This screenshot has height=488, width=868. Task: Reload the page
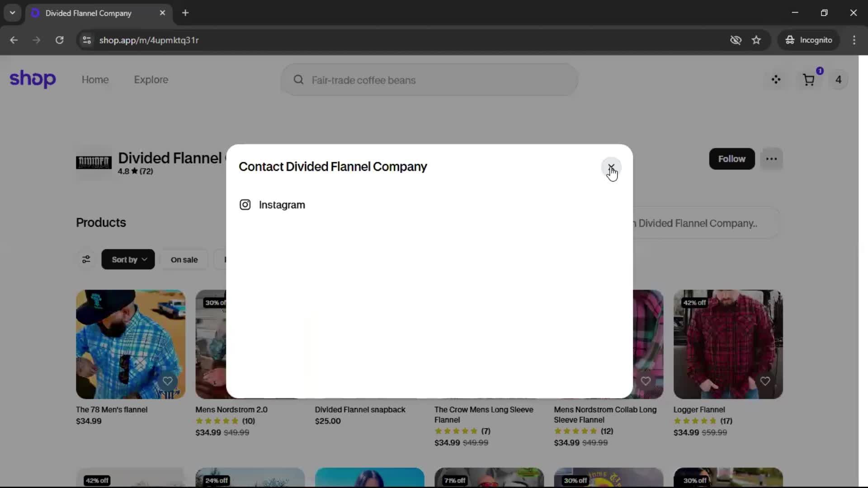tap(59, 40)
